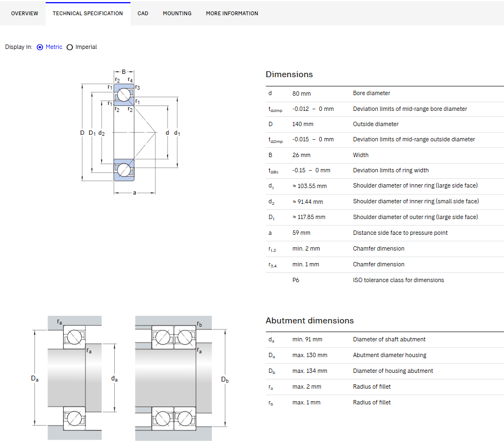Click the value ≈ 91.44 mm
The width and height of the screenshot is (504, 443).
point(308,202)
